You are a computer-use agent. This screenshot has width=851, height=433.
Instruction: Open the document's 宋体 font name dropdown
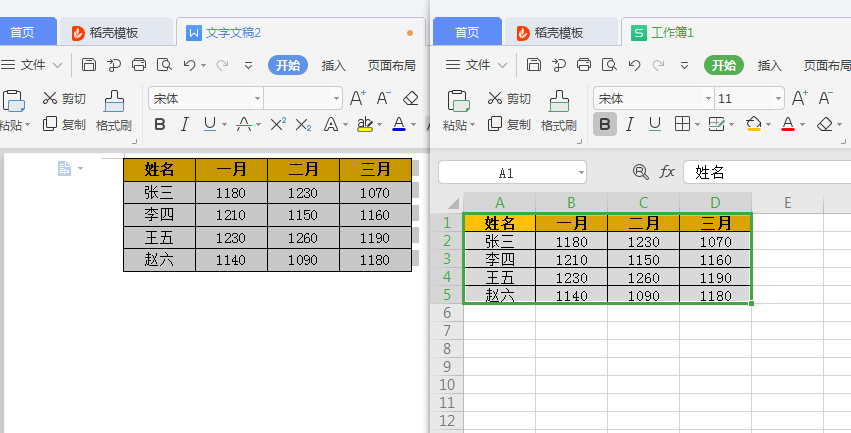[x=257, y=99]
